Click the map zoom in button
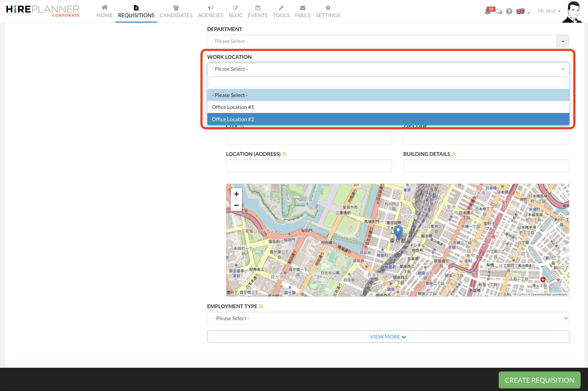The width and height of the screenshot is (588, 391). click(x=236, y=194)
